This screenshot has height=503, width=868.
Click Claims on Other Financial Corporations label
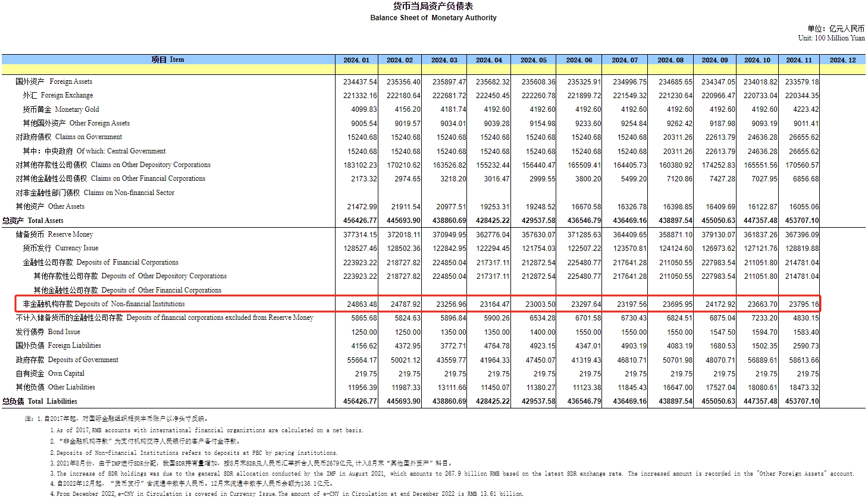point(110,178)
